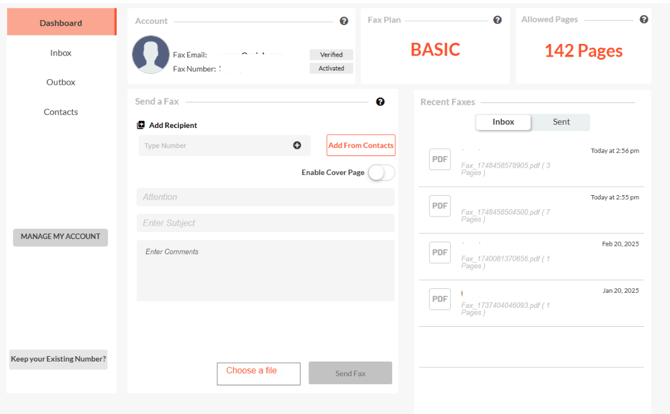Open the Account help question-mark icon

[x=344, y=21]
